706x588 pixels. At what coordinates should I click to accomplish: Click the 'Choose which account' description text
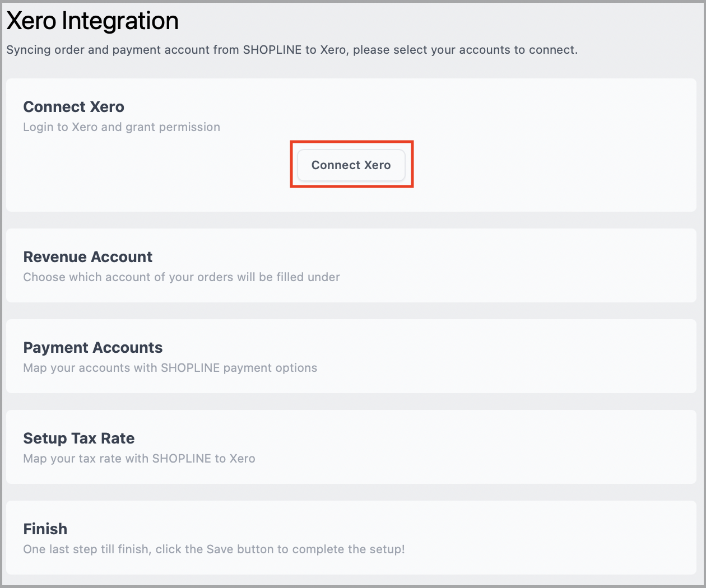(181, 277)
